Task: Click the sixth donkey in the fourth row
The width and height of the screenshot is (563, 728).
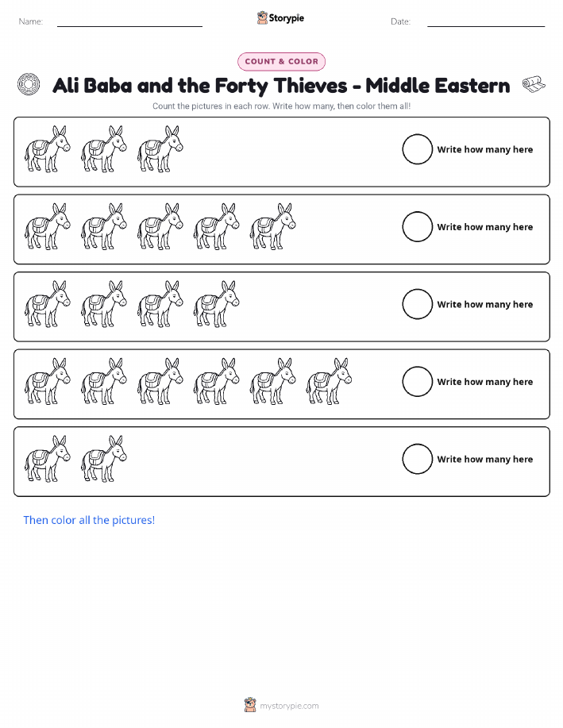Action: coord(329,382)
